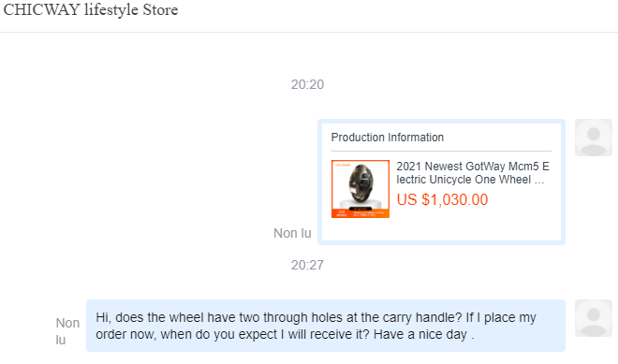The width and height of the screenshot is (618, 364).
Task: Click the light blue product card border
Action: [x=441, y=122]
